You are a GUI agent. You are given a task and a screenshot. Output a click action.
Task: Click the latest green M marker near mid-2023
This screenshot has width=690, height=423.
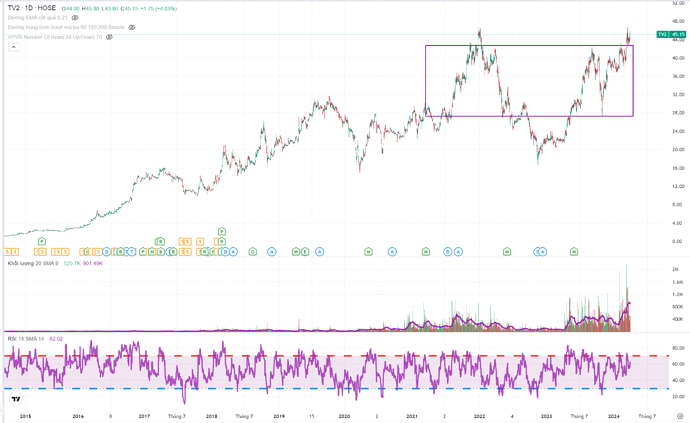[574, 252]
